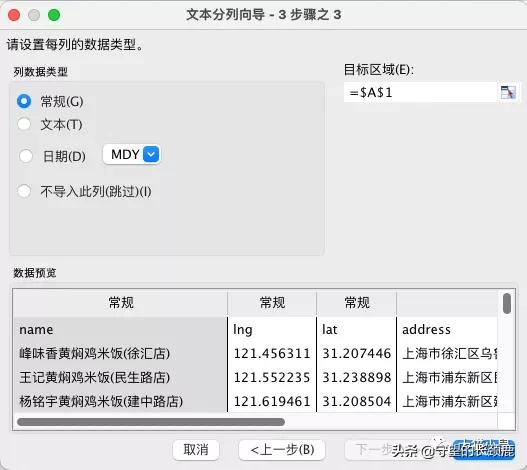Click the green zoom window button
Viewport: 527px width, 470px height.
(x=54, y=15)
